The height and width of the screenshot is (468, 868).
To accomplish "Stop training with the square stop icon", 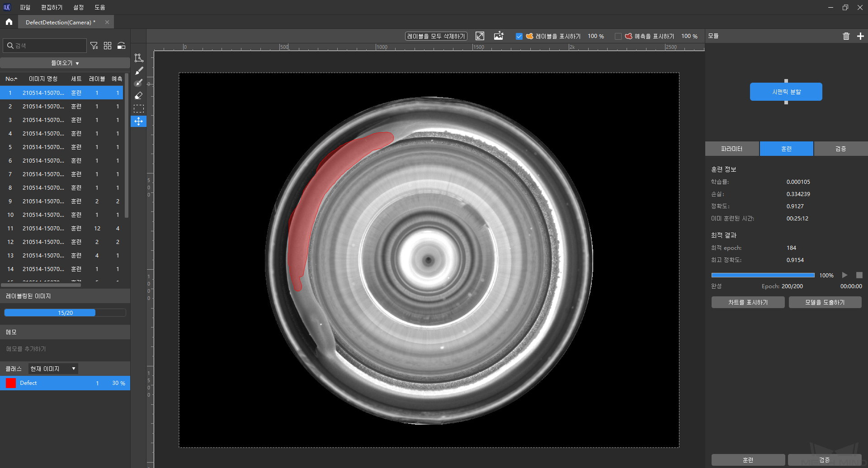I will pyautogui.click(x=859, y=275).
